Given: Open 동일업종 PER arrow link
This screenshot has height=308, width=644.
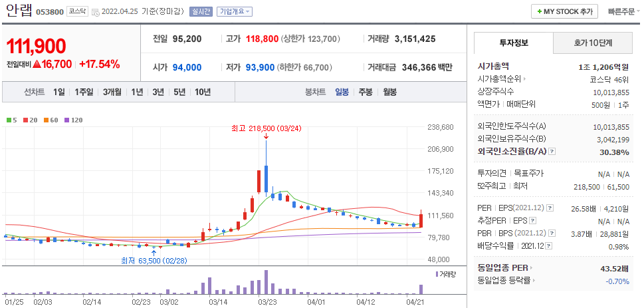Looking at the screenshot, I should click(530, 268).
